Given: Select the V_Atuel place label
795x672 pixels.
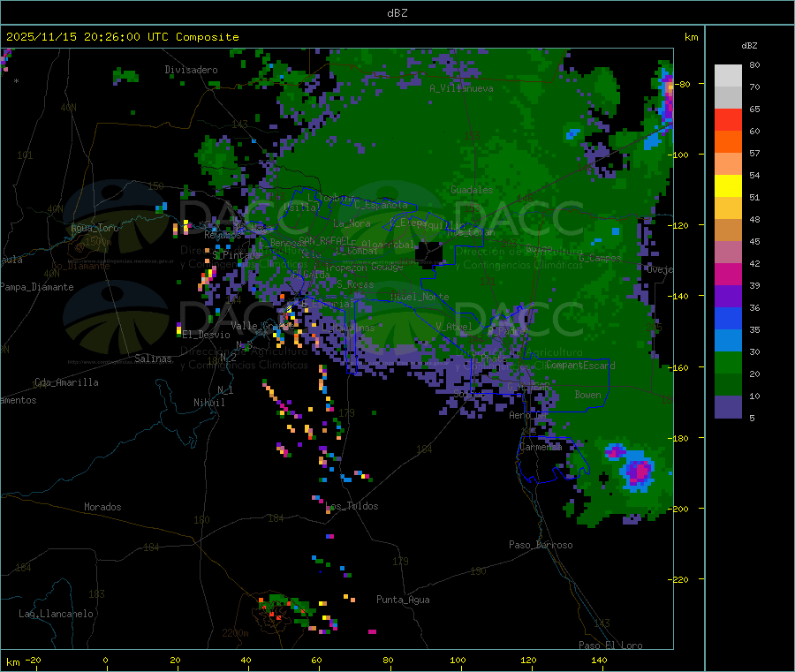Looking at the screenshot, I should click(x=454, y=327).
